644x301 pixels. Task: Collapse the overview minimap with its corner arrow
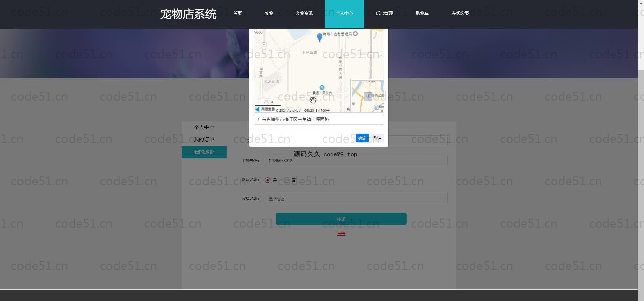pyautogui.click(x=382, y=110)
